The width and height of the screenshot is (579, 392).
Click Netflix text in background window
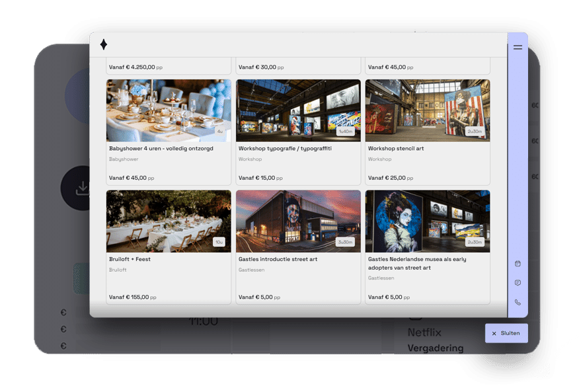[x=424, y=333]
